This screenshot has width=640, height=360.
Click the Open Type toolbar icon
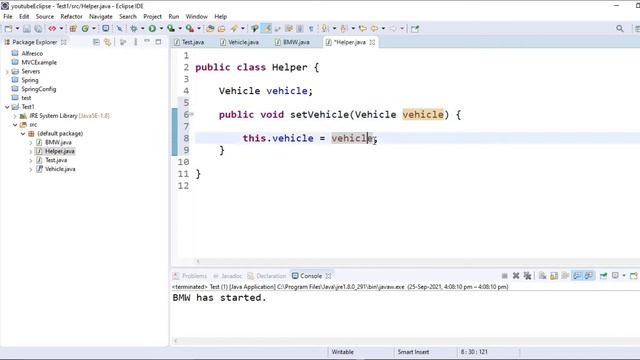coord(210,29)
